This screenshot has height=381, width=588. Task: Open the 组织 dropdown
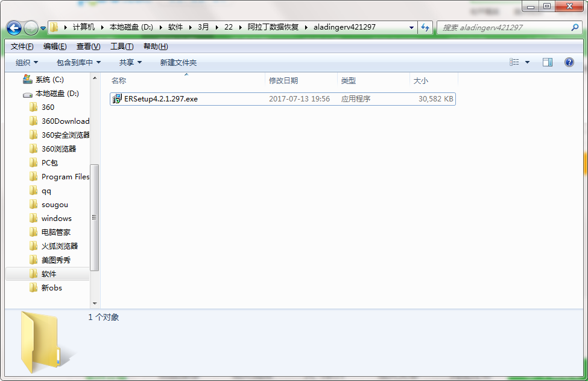coord(27,62)
